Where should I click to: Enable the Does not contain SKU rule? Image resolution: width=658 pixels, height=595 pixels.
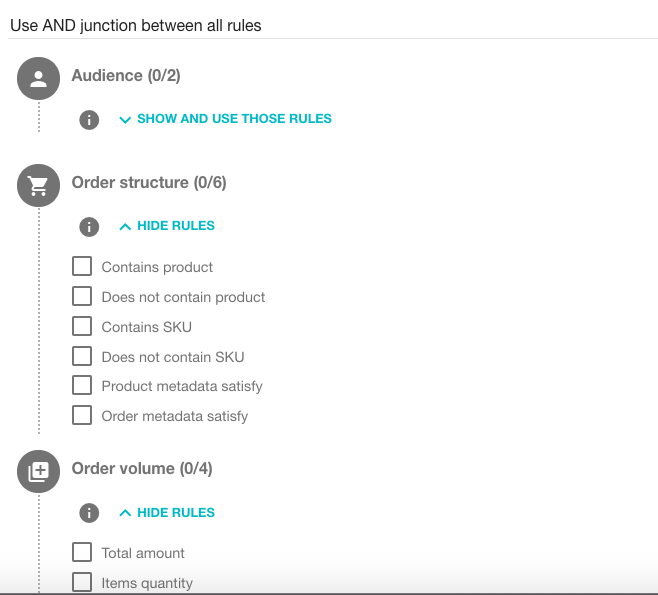tap(82, 357)
